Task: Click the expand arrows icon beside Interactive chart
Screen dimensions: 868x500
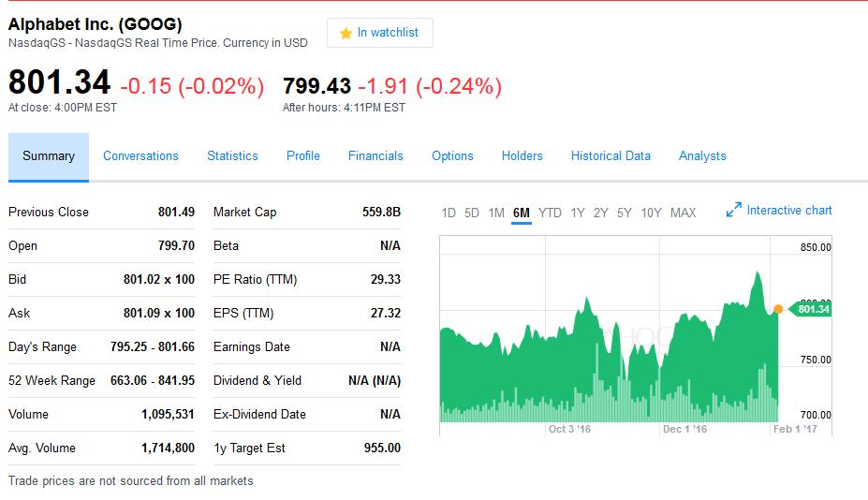Action: (733, 210)
